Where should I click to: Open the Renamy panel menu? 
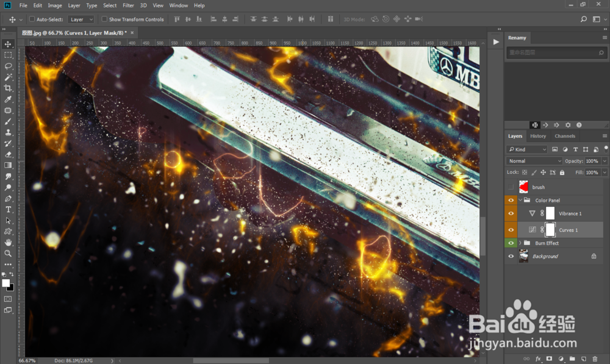(x=605, y=38)
